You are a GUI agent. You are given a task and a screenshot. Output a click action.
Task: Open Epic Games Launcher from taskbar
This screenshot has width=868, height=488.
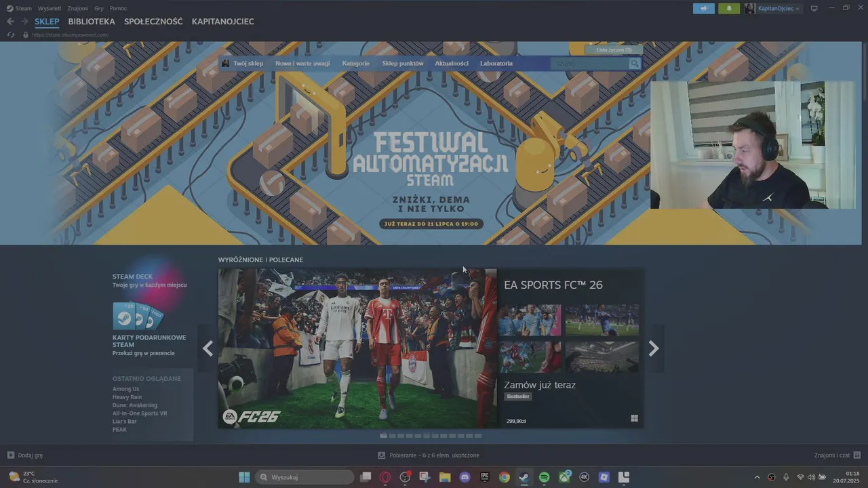(484, 477)
